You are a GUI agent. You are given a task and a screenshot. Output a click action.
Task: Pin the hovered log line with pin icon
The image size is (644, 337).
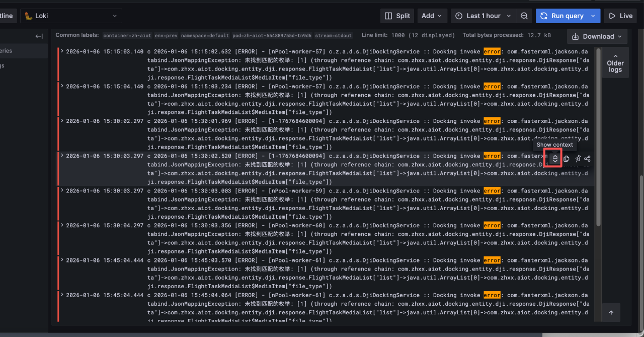[x=577, y=159]
